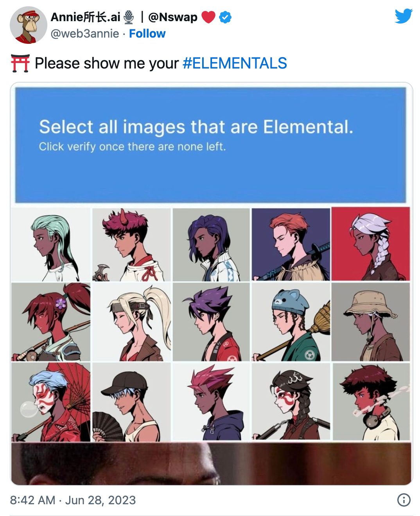Open the tweet info icon
The width and height of the screenshot is (420, 516).
click(x=404, y=500)
